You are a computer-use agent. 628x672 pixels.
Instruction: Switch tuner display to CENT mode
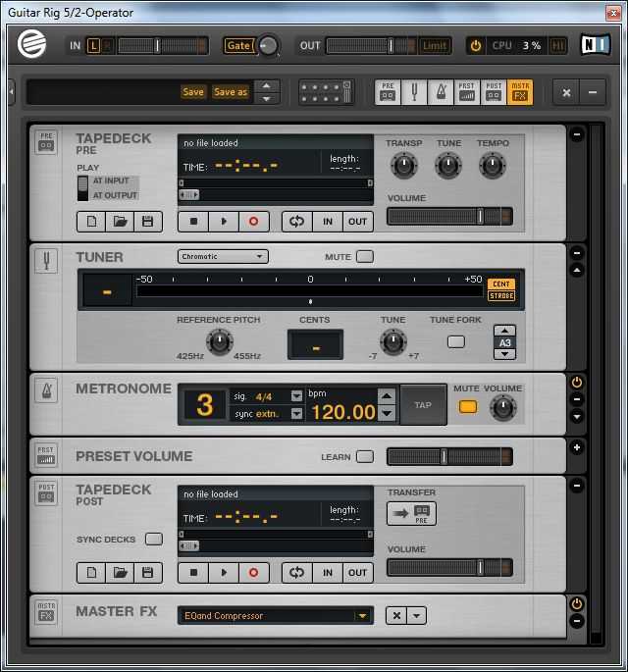[501, 284]
